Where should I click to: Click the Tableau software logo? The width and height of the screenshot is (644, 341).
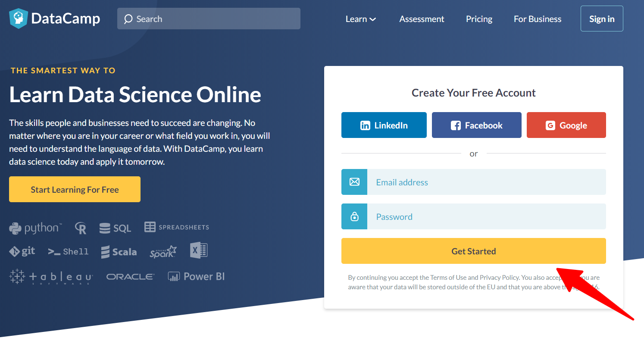[51, 277]
